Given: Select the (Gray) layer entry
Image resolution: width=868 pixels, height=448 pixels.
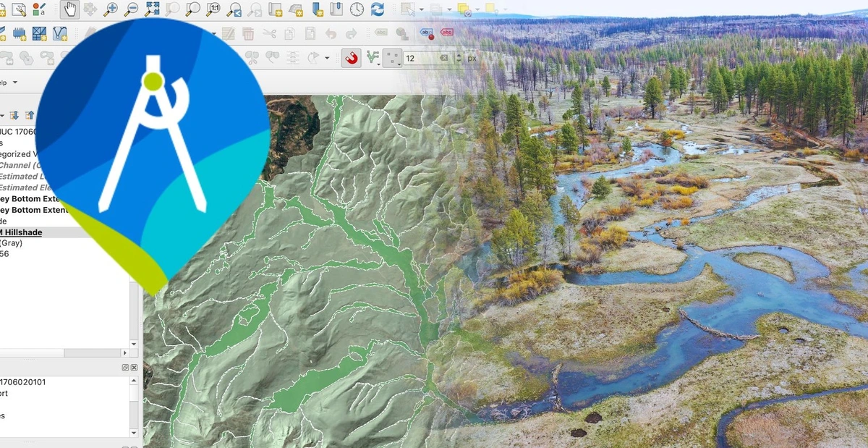Looking at the screenshot, I should point(12,243).
